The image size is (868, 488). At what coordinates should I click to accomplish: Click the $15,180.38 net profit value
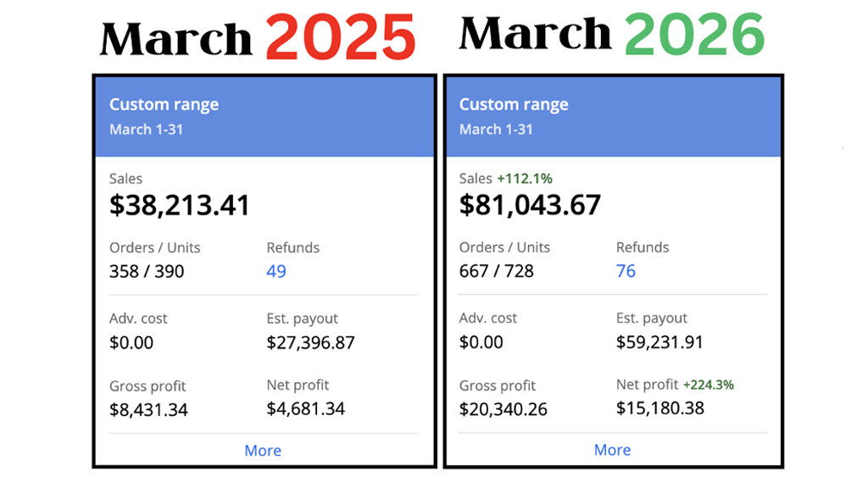point(660,408)
